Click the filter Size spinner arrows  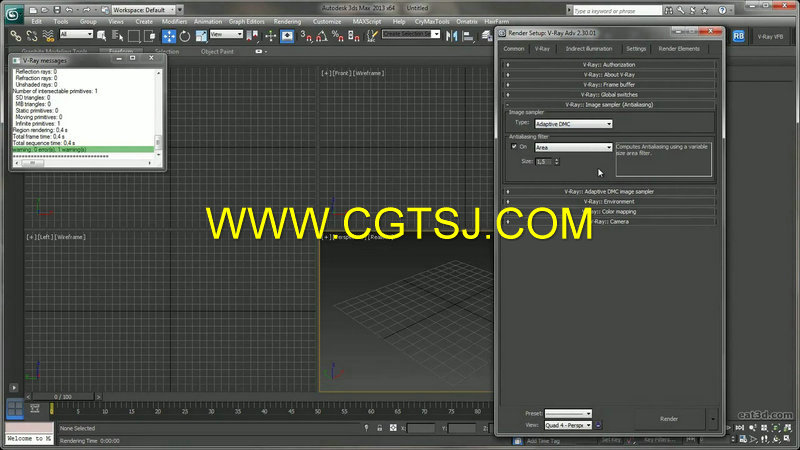pos(557,162)
